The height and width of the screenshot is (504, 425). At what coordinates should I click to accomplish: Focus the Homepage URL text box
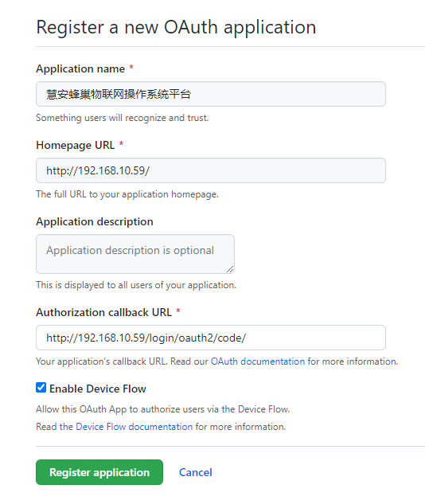coord(211,170)
